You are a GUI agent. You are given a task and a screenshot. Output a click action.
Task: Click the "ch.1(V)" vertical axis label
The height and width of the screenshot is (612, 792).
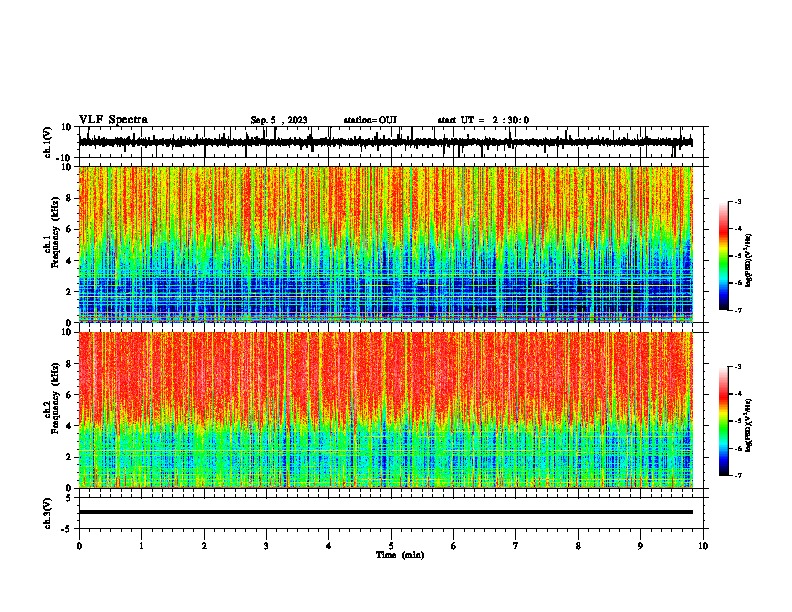pyautogui.click(x=48, y=142)
